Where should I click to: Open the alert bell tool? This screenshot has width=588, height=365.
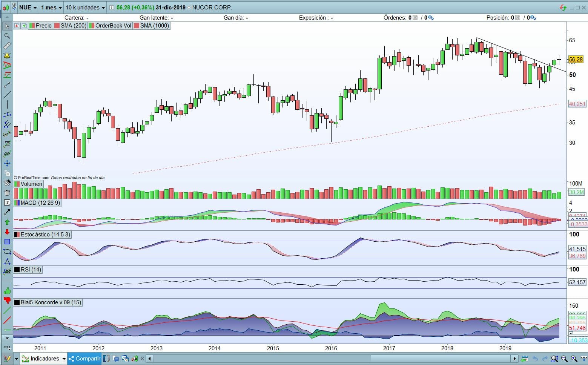[7, 55]
